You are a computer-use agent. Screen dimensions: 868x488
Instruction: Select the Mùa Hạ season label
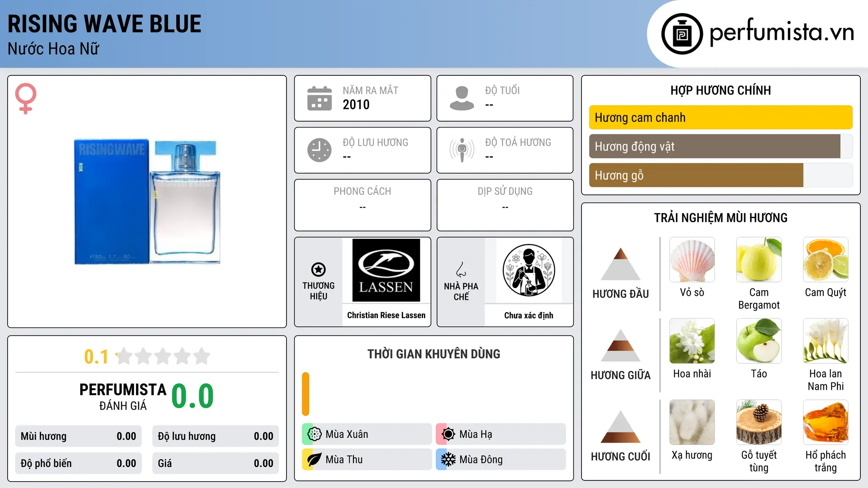(x=476, y=434)
